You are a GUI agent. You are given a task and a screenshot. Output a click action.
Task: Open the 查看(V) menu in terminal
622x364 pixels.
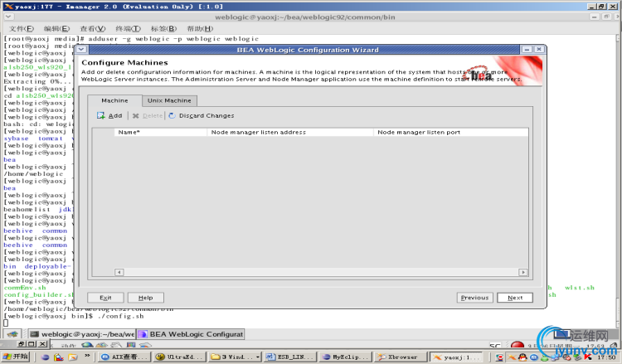click(92, 28)
